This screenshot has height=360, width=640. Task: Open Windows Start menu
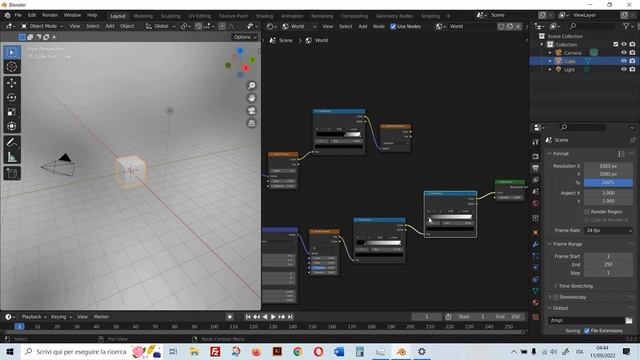click(x=10, y=352)
